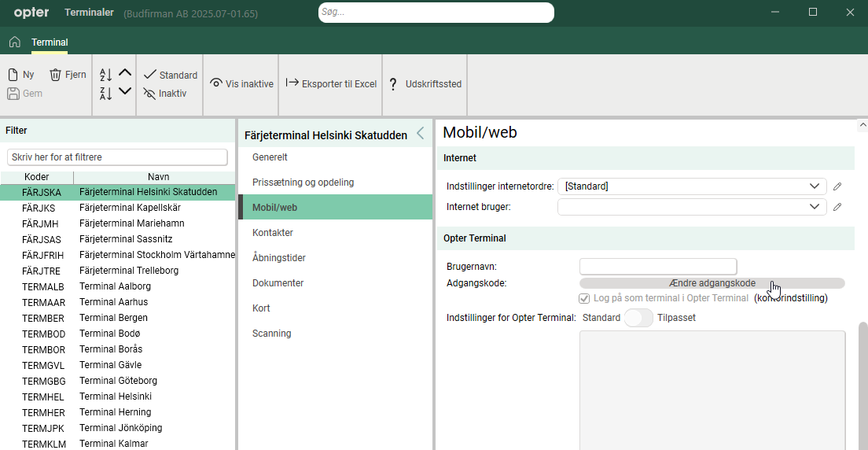Switch to the Kontakter section
The height and width of the screenshot is (450, 868).
(x=273, y=233)
